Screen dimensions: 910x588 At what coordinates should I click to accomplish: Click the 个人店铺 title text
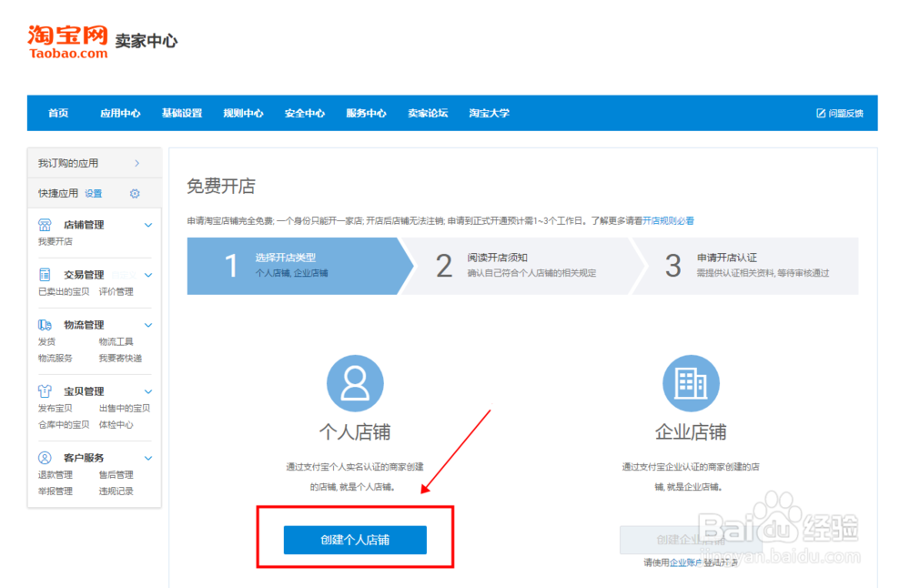pos(355,431)
